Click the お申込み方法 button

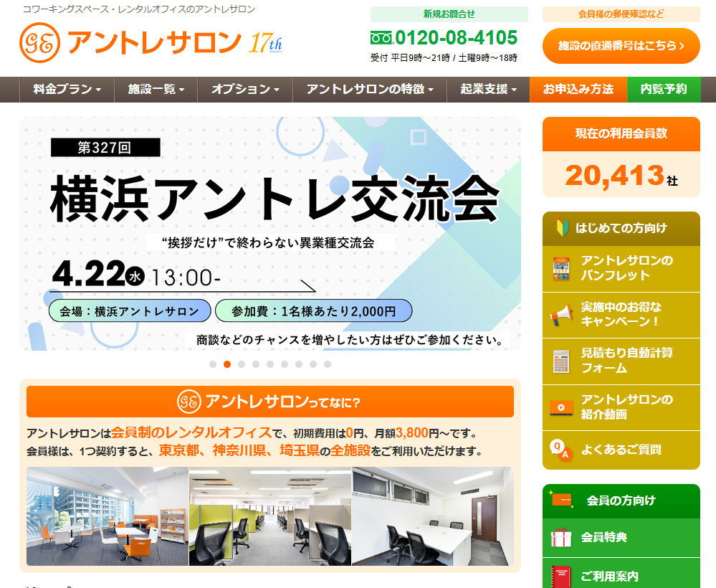click(578, 90)
